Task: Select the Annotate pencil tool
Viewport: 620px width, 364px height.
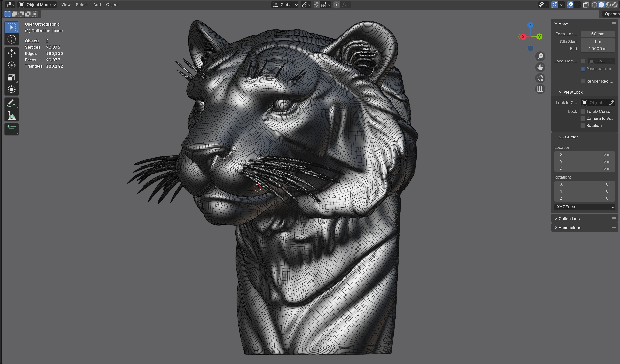Action: (11, 104)
